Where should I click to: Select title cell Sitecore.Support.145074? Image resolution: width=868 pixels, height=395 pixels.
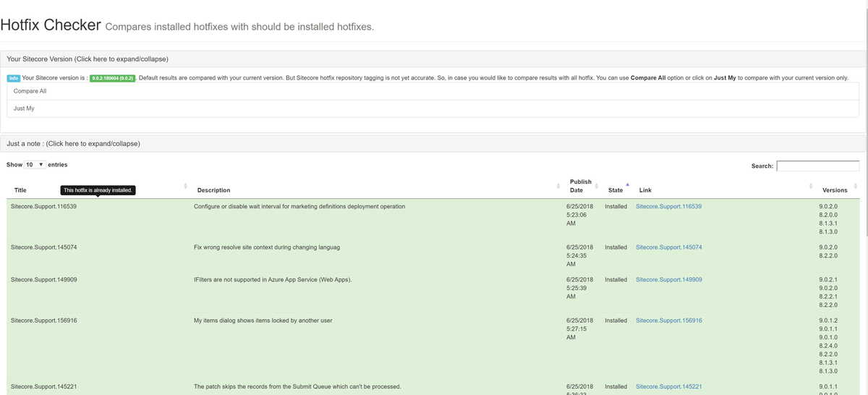(x=43, y=247)
